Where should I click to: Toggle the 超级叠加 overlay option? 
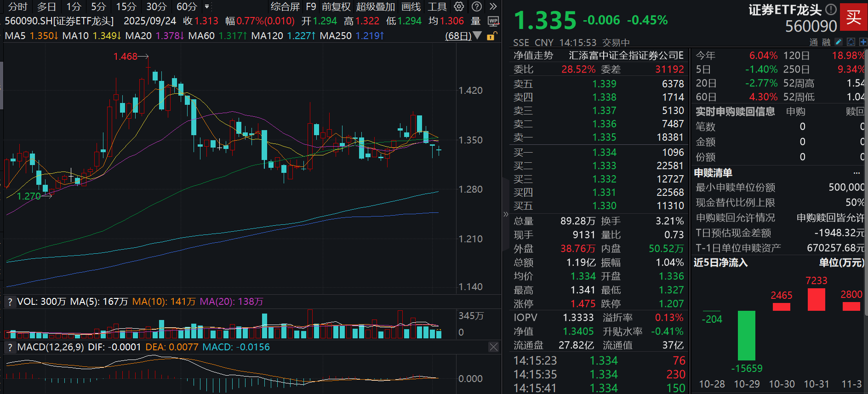[x=375, y=6]
